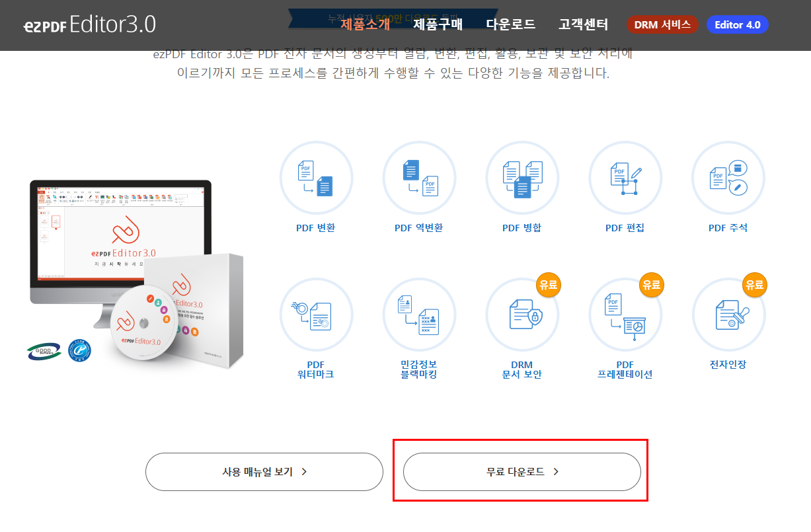Click the PDF 병합 text label
Viewport: 811px width, 532px height.
(x=522, y=228)
